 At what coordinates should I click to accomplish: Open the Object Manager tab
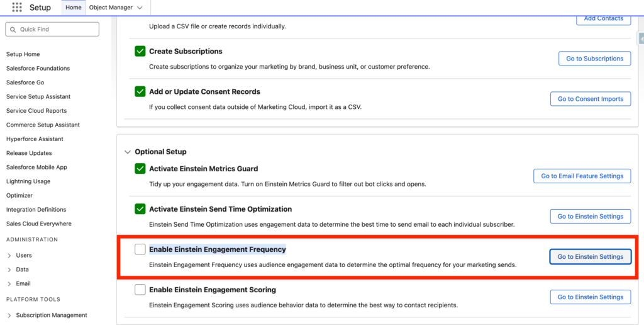110,8
